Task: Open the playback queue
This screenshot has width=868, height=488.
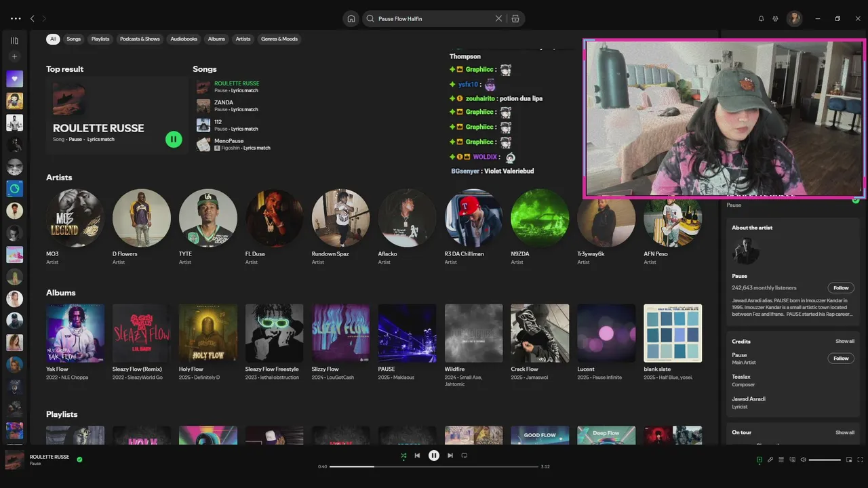Action: click(781, 460)
